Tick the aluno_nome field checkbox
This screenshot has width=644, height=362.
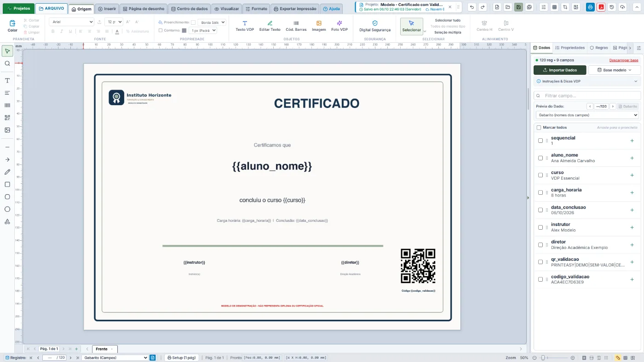(x=540, y=158)
